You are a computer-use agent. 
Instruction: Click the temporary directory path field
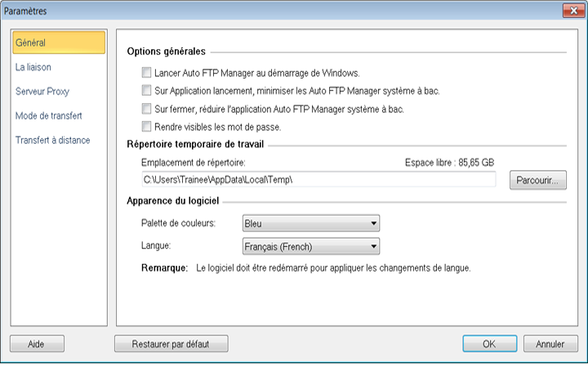(318, 179)
